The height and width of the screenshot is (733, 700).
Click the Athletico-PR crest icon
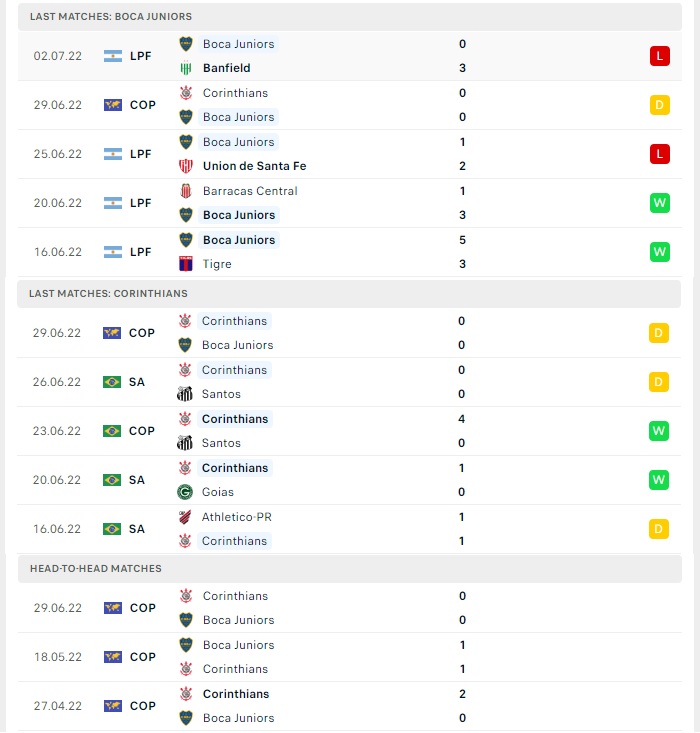tap(185, 517)
